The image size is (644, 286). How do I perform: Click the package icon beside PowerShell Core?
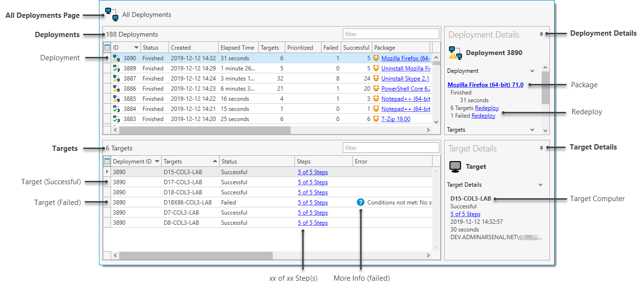pos(377,89)
